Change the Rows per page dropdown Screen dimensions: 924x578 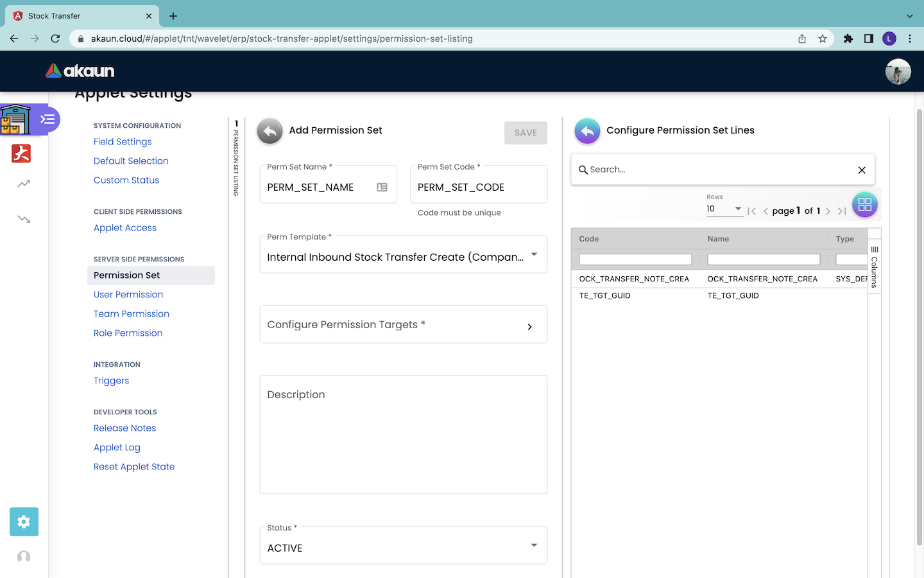click(724, 209)
